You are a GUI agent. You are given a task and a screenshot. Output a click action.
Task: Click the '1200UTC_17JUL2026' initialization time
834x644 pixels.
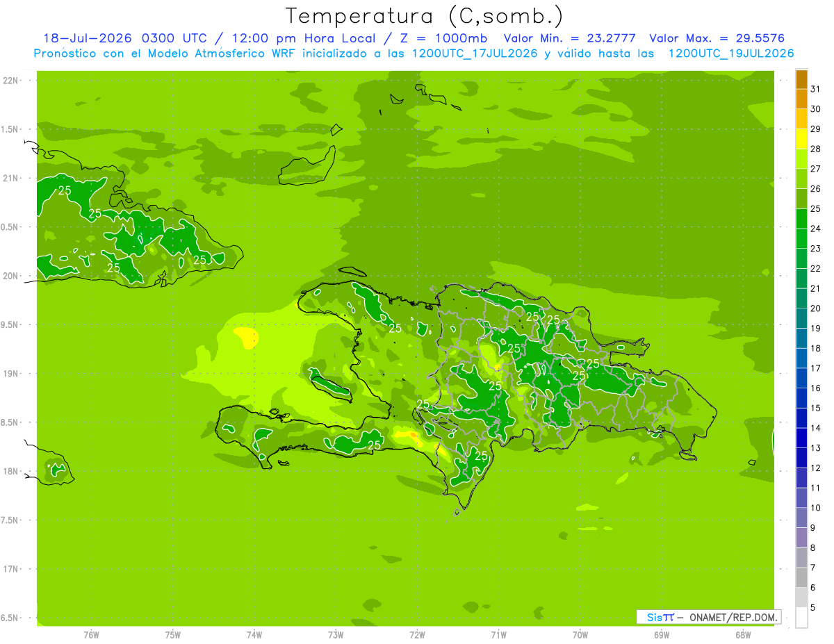coord(473,53)
